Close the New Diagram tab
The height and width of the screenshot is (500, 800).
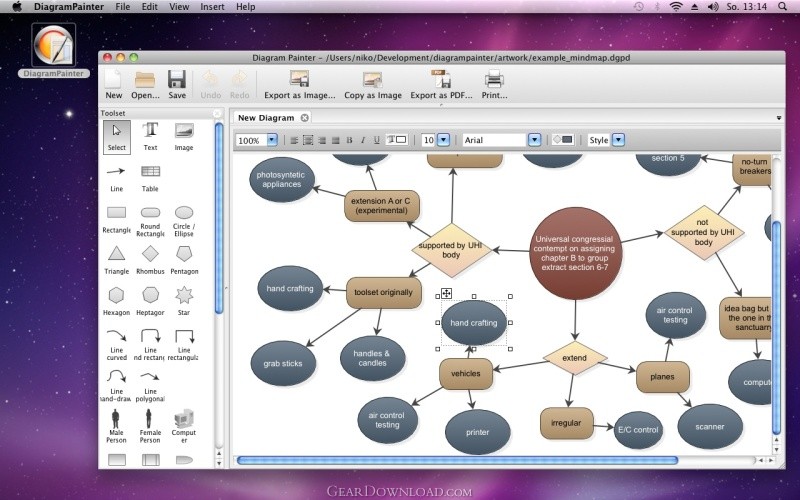click(305, 118)
